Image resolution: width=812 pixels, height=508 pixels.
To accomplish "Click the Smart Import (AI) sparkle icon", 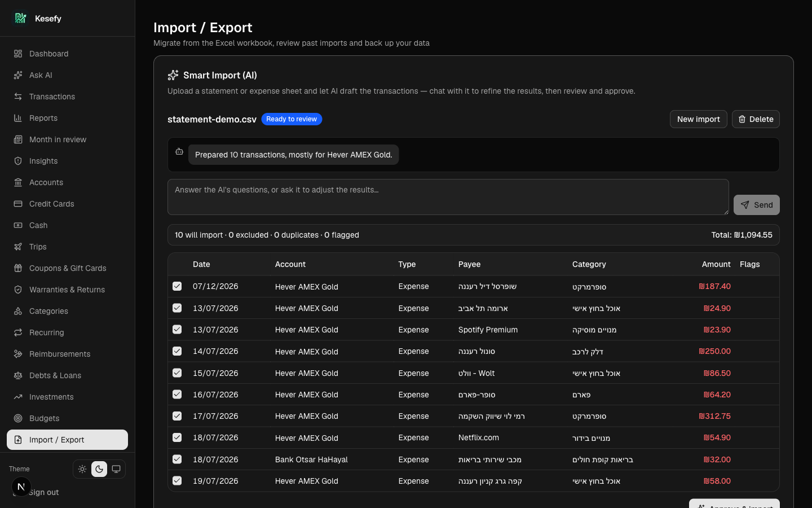I will [x=173, y=75].
